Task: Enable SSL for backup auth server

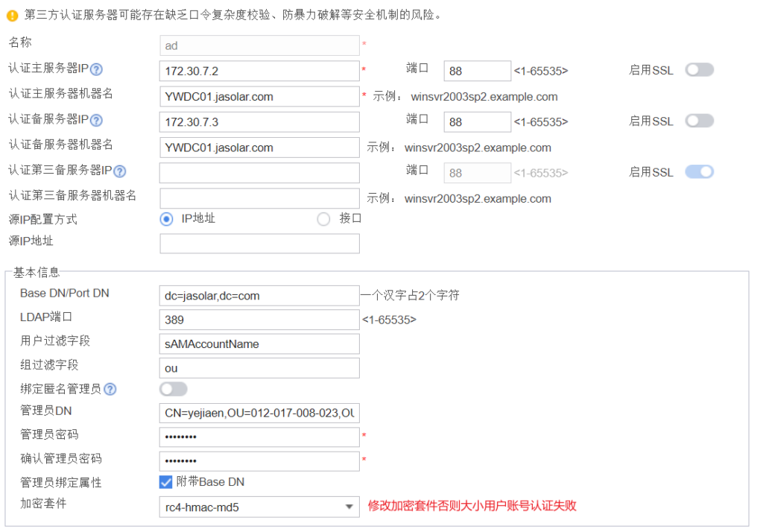Action: (699, 121)
